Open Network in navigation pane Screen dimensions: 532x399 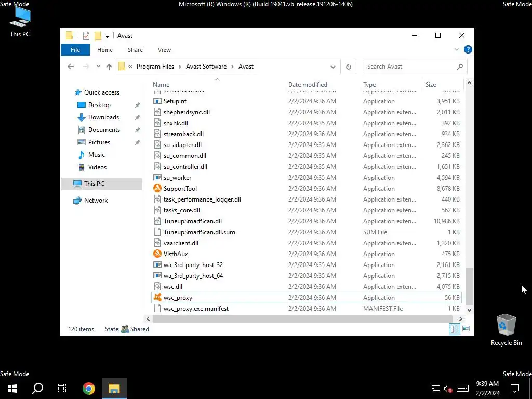(96, 201)
